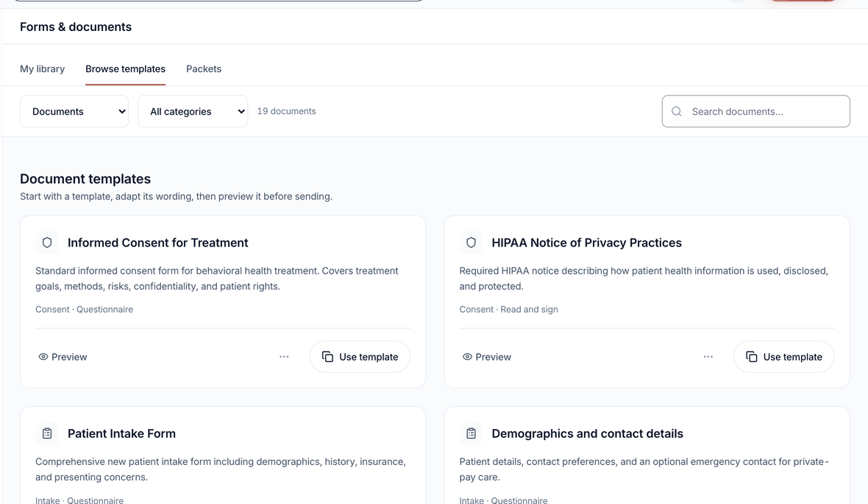
Task: Focus the Search documents field
Action: pyautogui.click(x=756, y=111)
